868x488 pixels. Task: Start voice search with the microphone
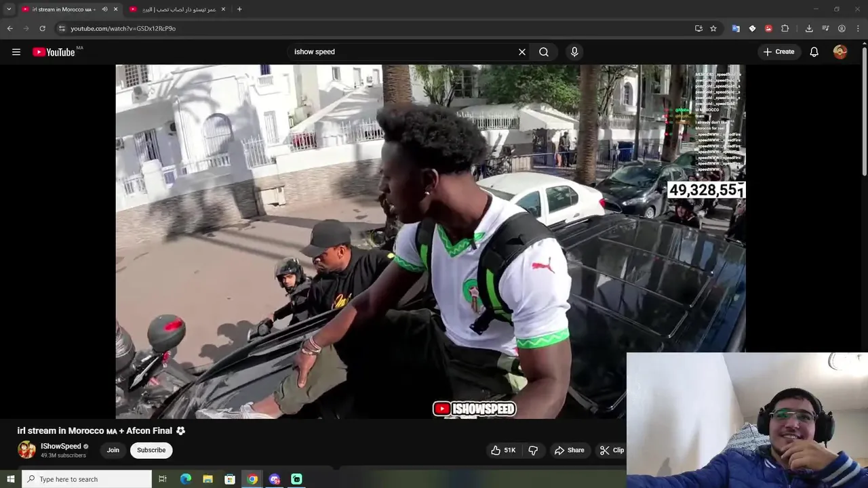pos(574,52)
